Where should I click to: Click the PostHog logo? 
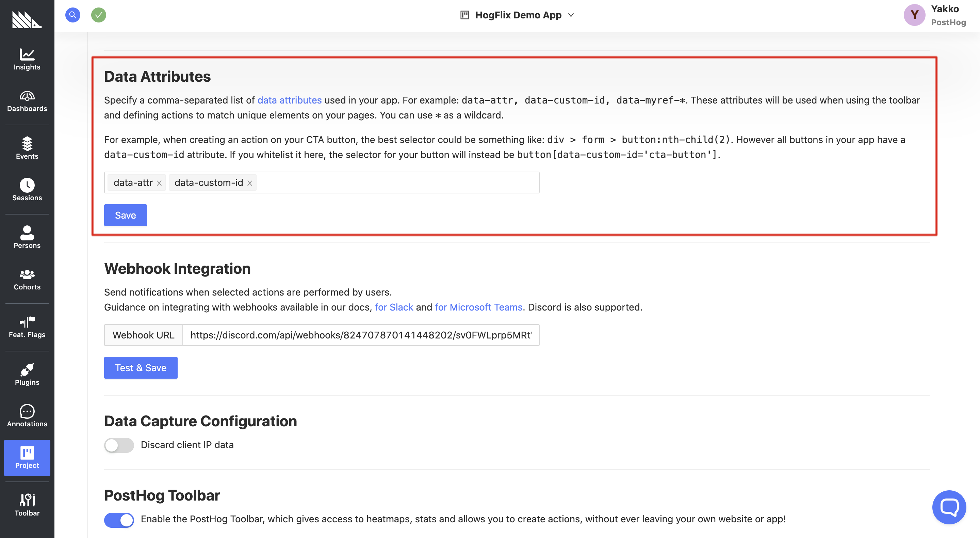tap(27, 19)
